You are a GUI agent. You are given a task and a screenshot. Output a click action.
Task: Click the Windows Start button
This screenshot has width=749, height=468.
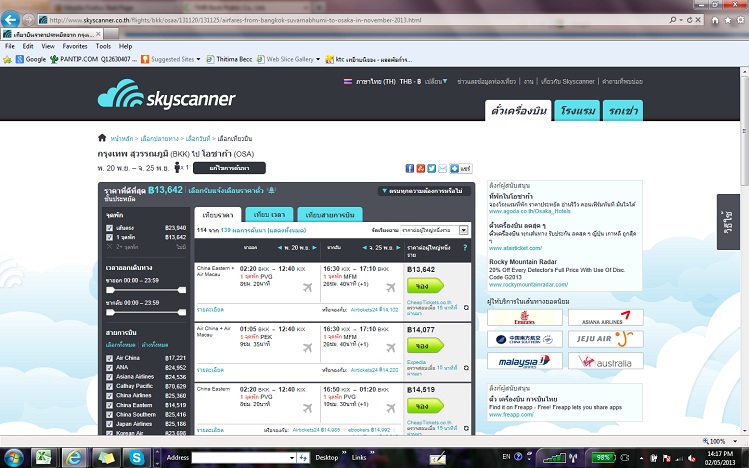click(x=12, y=457)
